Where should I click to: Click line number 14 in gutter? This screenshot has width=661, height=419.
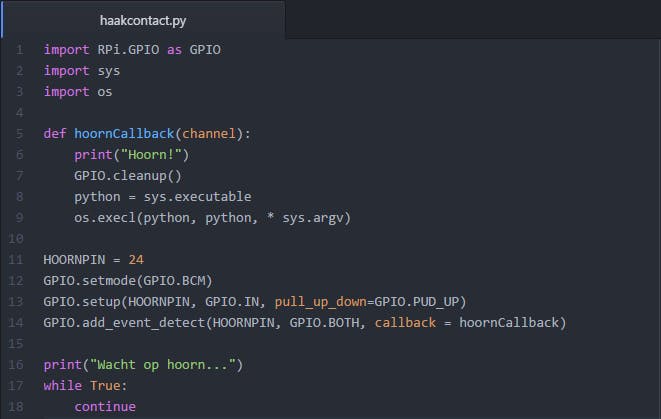(x=16, y=322)
